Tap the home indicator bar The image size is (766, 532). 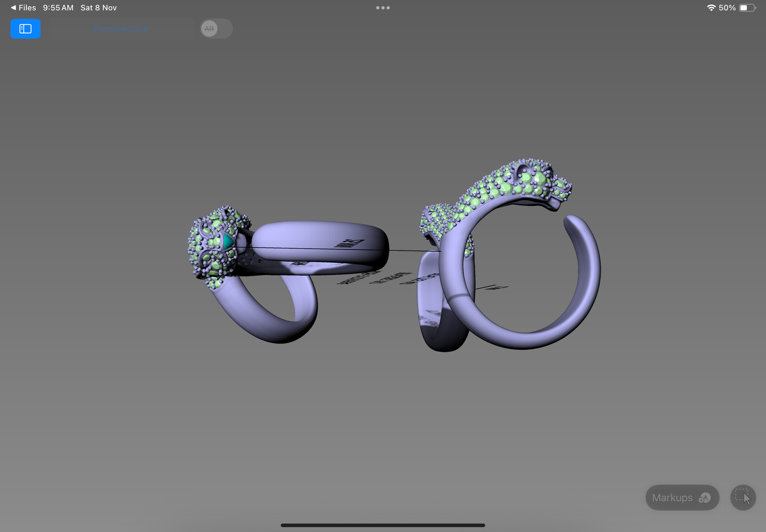(x=383, y=525)
